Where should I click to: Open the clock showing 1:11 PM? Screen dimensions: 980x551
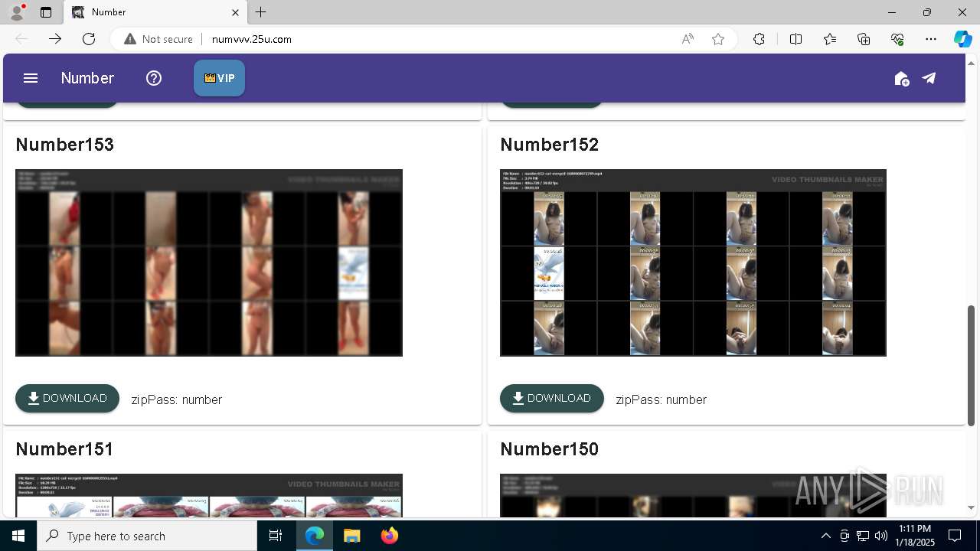[x=914, y=536]
